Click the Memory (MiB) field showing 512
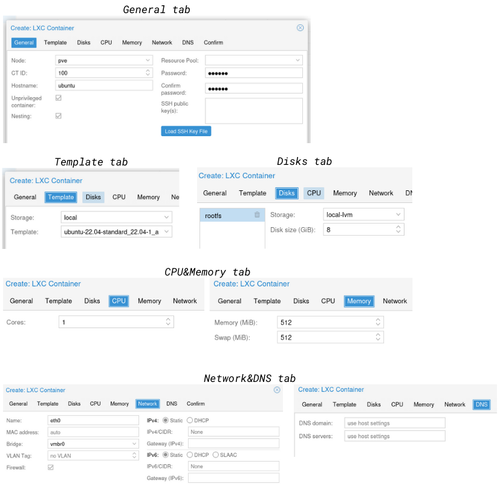 click(x=330, y=322)
